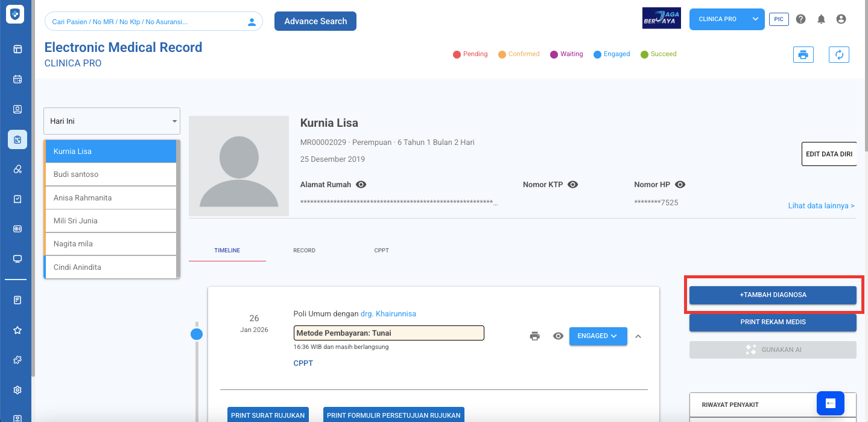Image resolution: width=868 pixels, height=422 pixels.
Task: Switch to the RECORD tab
Action: [304, 251]
